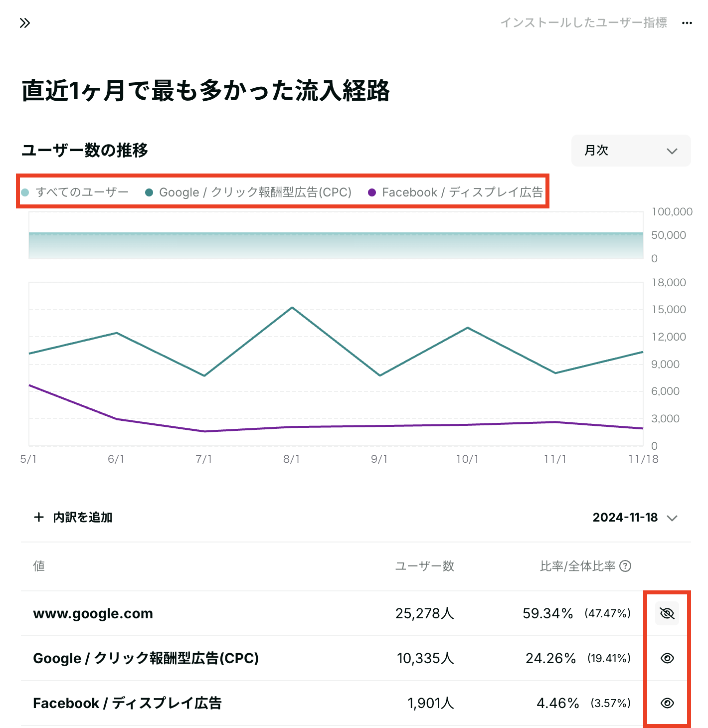Screen dimensions: 708x728
Task: Click the dark teal Google CPC legend dot
Action: pyautogui.click(x=149, y=192)
